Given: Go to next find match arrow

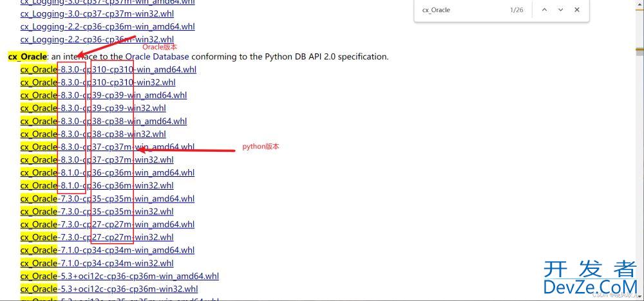Looking at the screenshot, I should click(x=561, y=10).
